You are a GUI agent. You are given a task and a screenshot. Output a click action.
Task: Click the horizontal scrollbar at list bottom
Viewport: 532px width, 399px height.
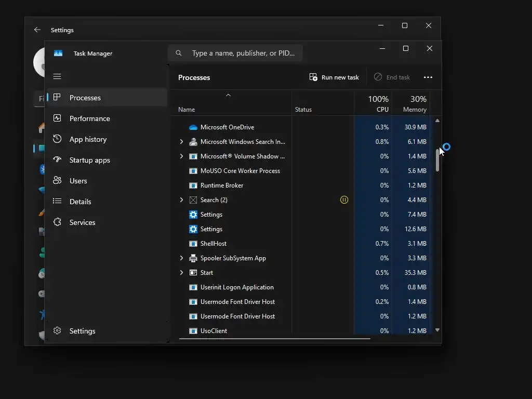tap(275, 338)
